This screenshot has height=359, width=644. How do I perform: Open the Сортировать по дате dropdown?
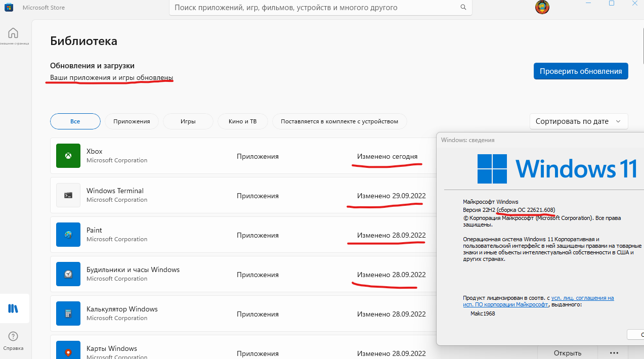(x=579, y=121)
